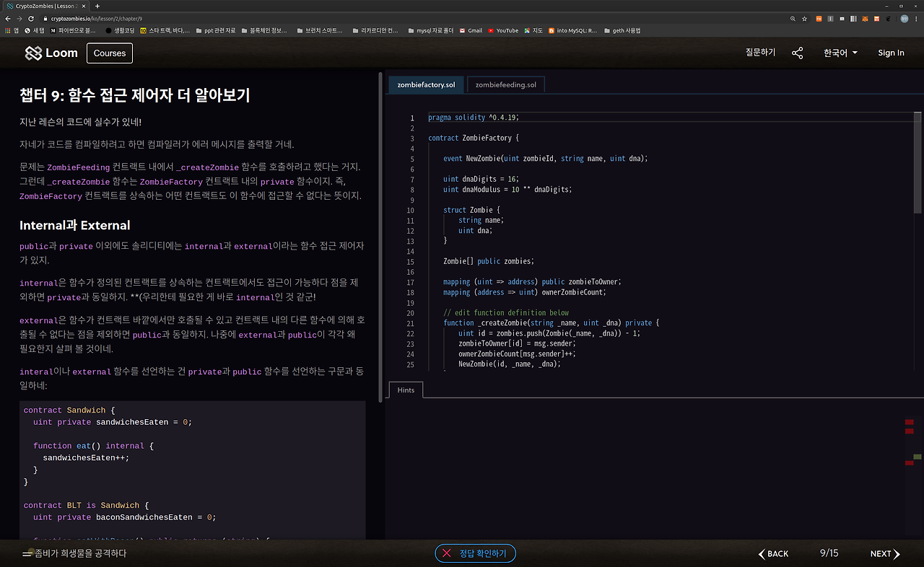
Task: Click the 질문하기 link
Action: click(x=760, y=53)
